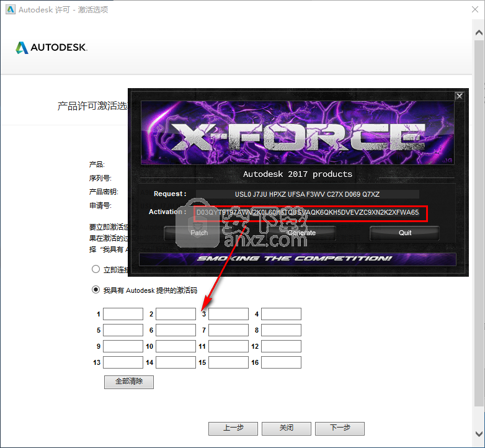Image resolution: width=485 pixels, height=448 pixels.
Task: Click the 下一步 next button
Action: [x=340, y=429]
